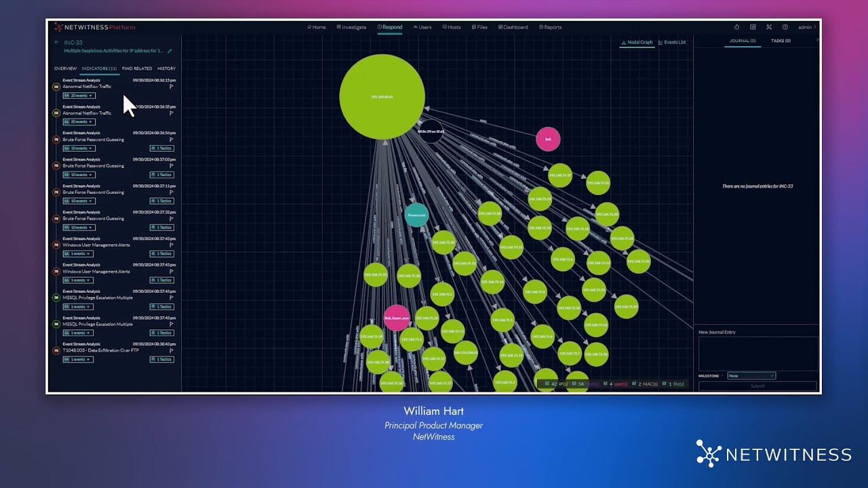Screen dimensions: 868x488
Task: Open 1 Tactics for Brute Force 08:36:56
Action: point(162,148)
